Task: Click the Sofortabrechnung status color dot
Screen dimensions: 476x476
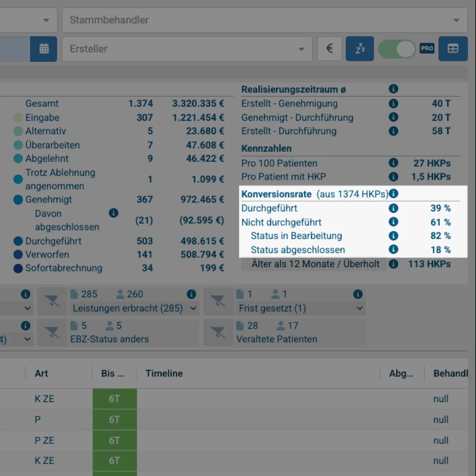Action: [x=18, y=268]
